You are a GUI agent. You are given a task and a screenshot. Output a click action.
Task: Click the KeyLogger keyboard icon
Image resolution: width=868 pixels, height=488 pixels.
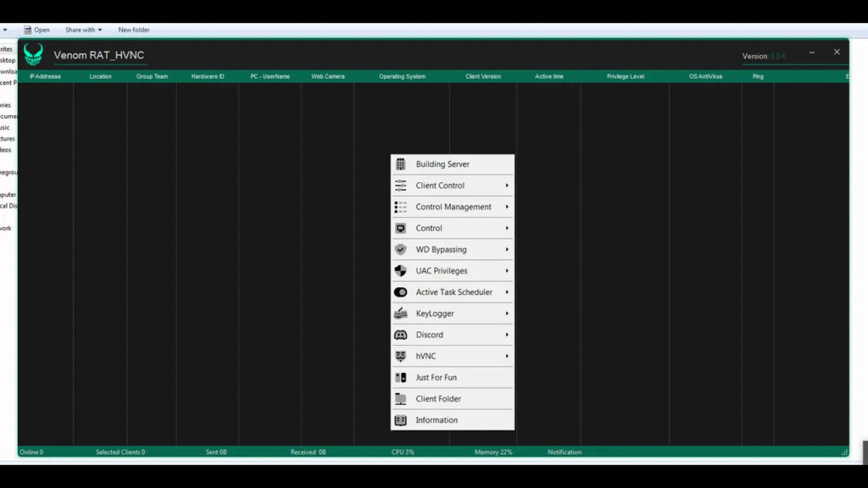pyautogui.click(x=400, y=313)
